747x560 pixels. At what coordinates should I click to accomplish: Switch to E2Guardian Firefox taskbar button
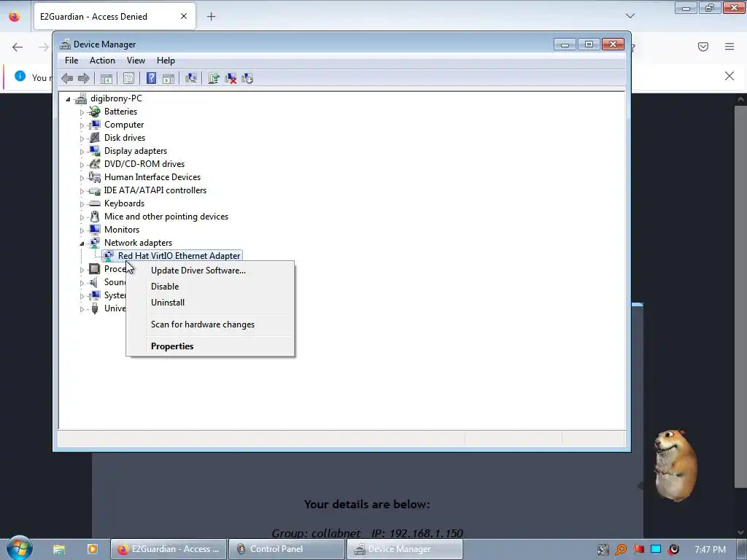click(169, 549)
